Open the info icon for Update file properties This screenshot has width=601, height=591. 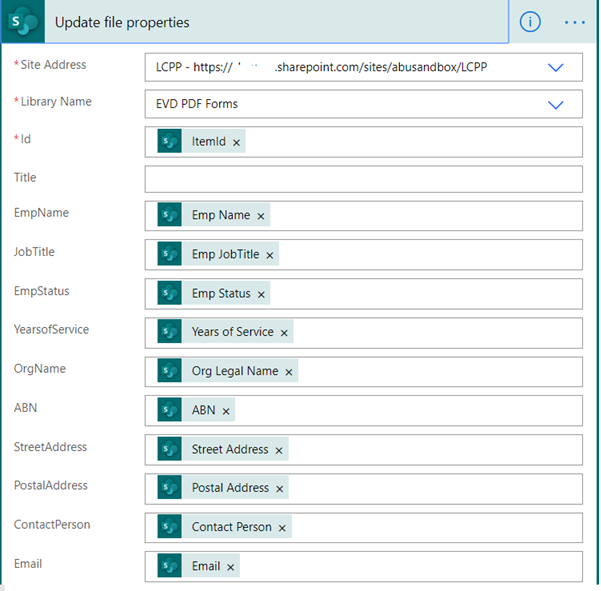click(x=530, y=22)
